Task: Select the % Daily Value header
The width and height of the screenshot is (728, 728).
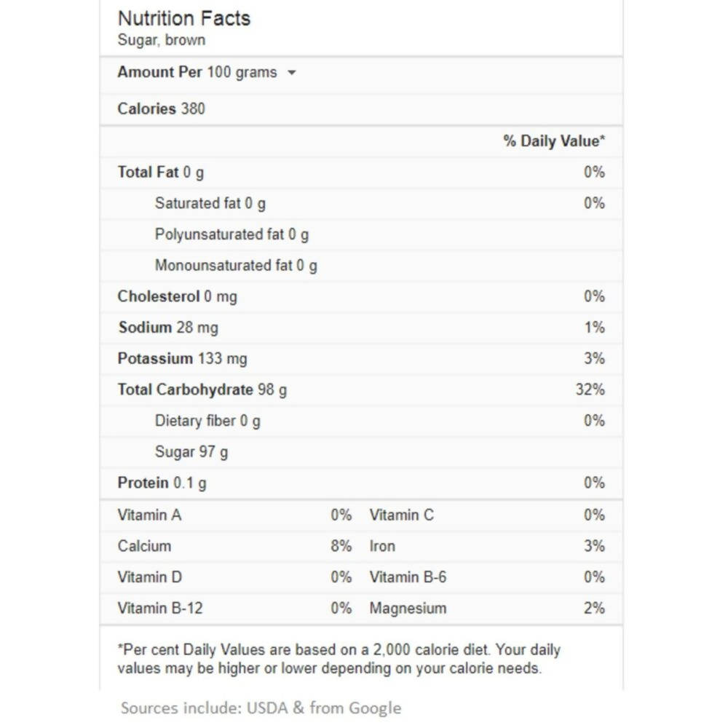Action: (x=554, y=141)
